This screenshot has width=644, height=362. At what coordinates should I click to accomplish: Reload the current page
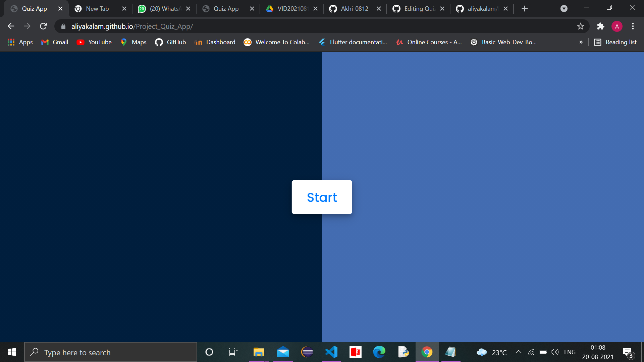43,26
